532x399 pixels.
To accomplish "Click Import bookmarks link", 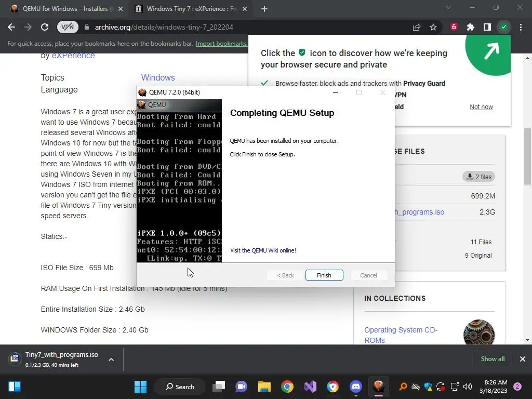I will (x=221, y=44).
